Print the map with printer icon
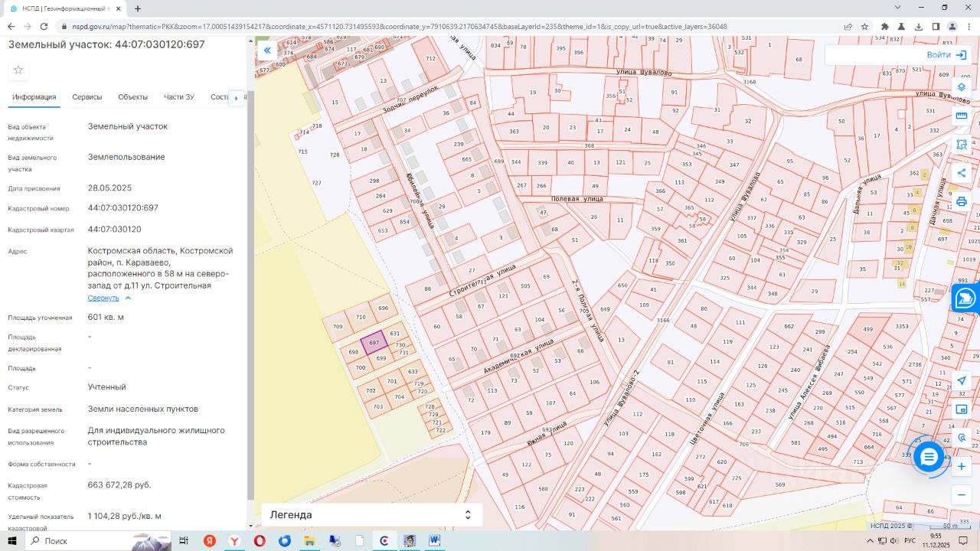The width and height of the screenshot is (980, 551). click(x=962, y=202)
